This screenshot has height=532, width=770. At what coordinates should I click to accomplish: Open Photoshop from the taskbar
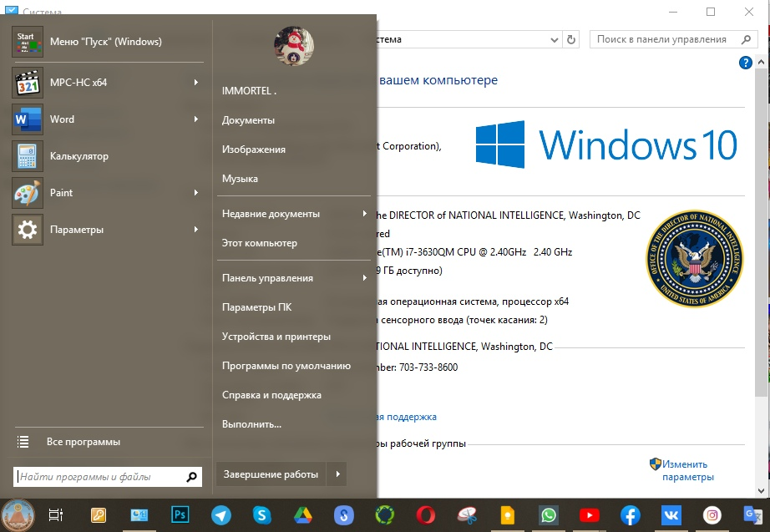(180, 515)
